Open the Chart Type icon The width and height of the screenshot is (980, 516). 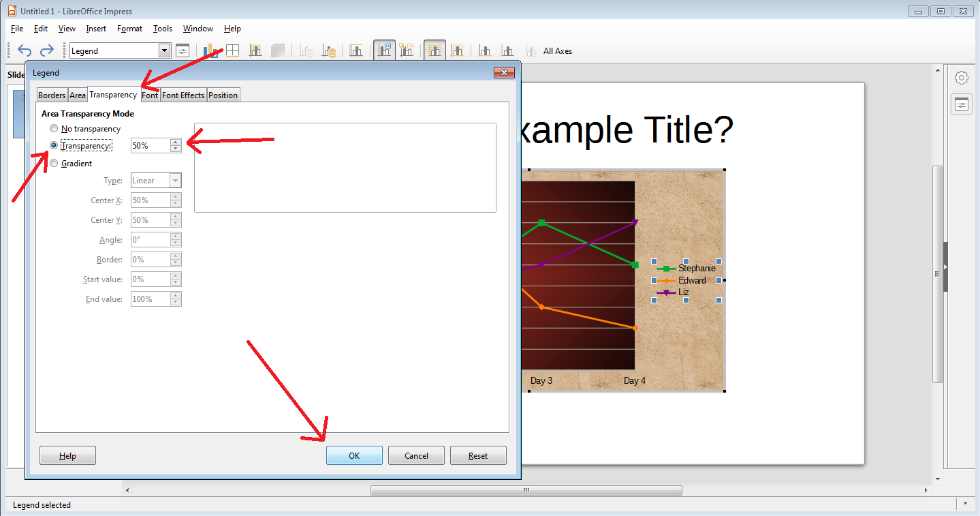pos(210,50)
